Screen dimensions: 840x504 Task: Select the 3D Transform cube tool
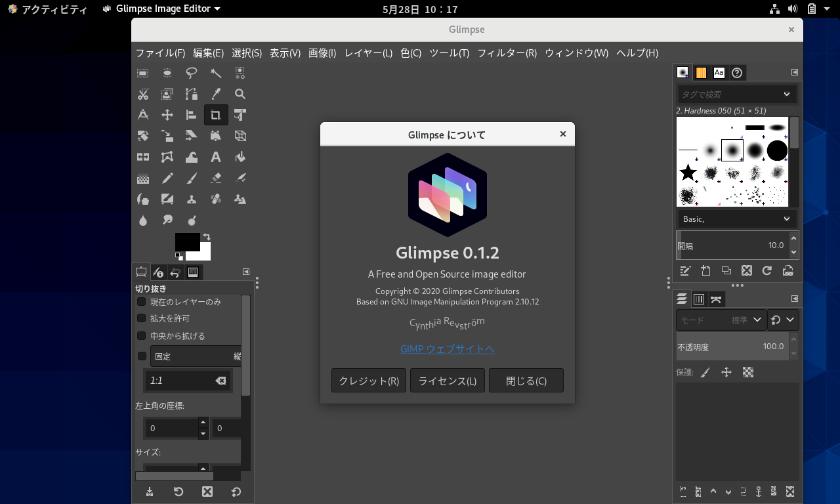[x=240, y=136]
